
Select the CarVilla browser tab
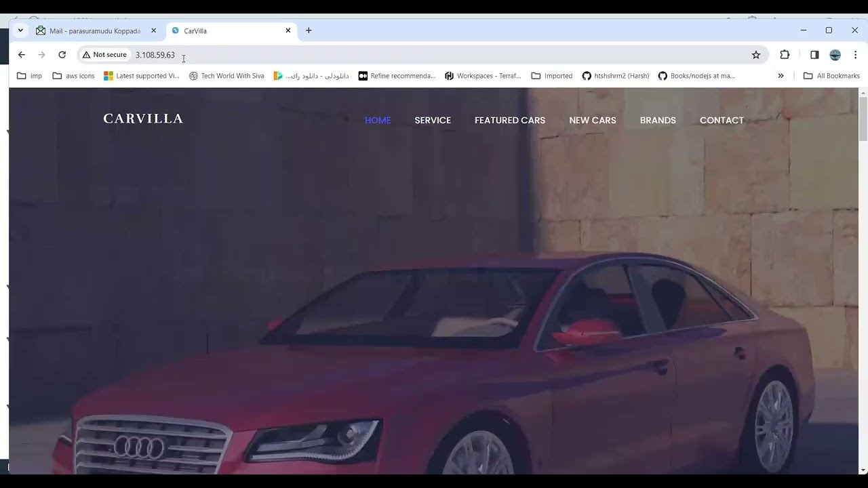231,30
